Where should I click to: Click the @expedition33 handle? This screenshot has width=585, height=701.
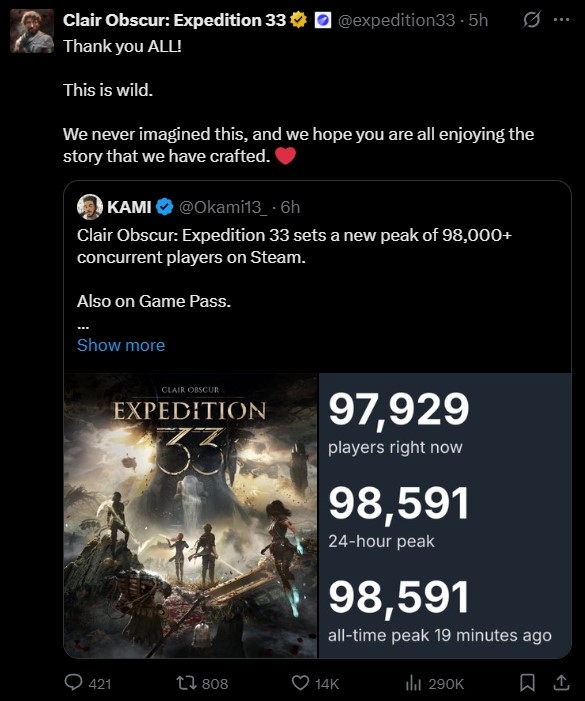coord(396,20)
